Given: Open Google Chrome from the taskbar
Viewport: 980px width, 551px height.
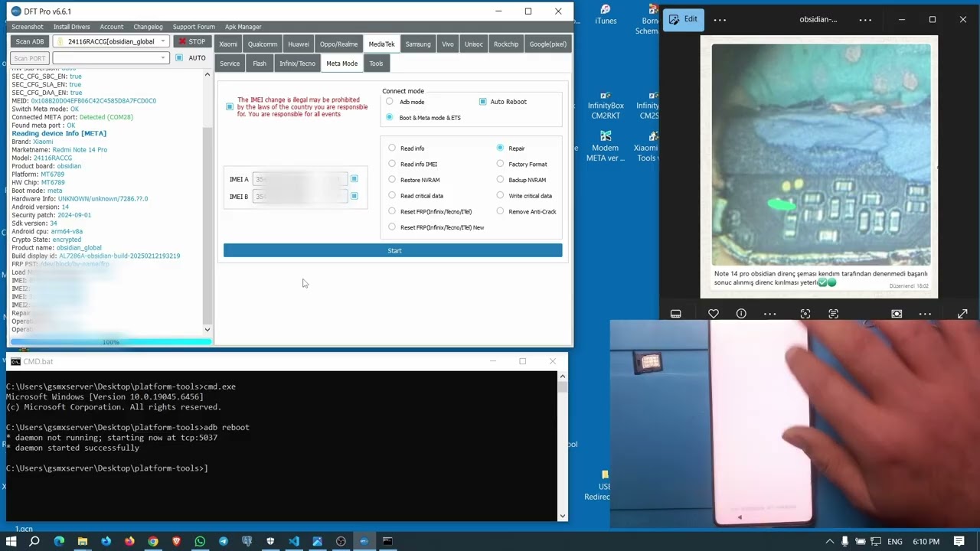Looking at the screenshot, I should tap(153, 542).
